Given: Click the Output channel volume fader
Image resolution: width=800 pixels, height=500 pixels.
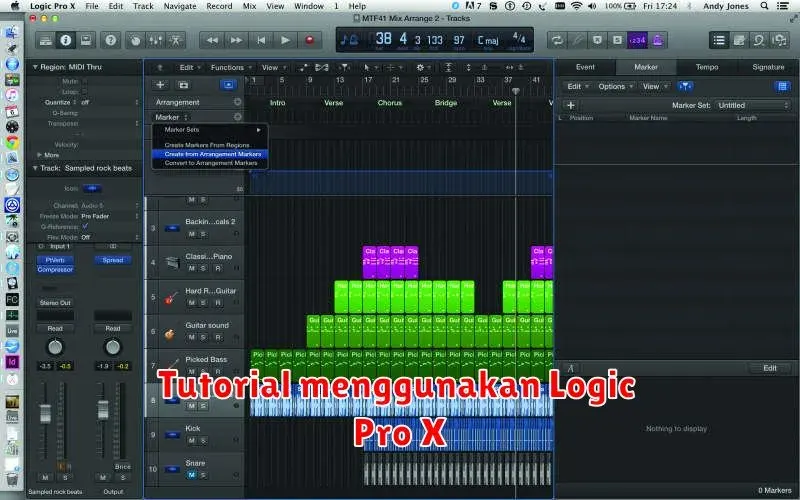Looking at the screenshot, I should (103, 410).
